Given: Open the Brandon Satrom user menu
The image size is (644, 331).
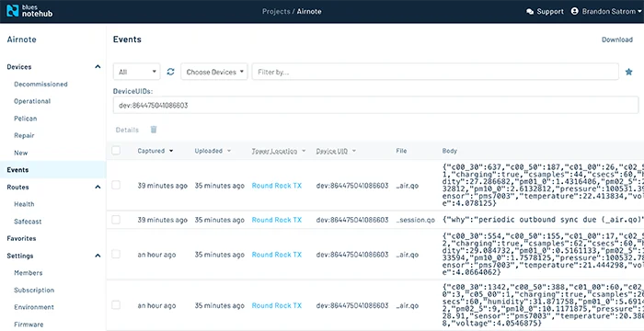Looking at the screenshot, I should tap(611, 12).
